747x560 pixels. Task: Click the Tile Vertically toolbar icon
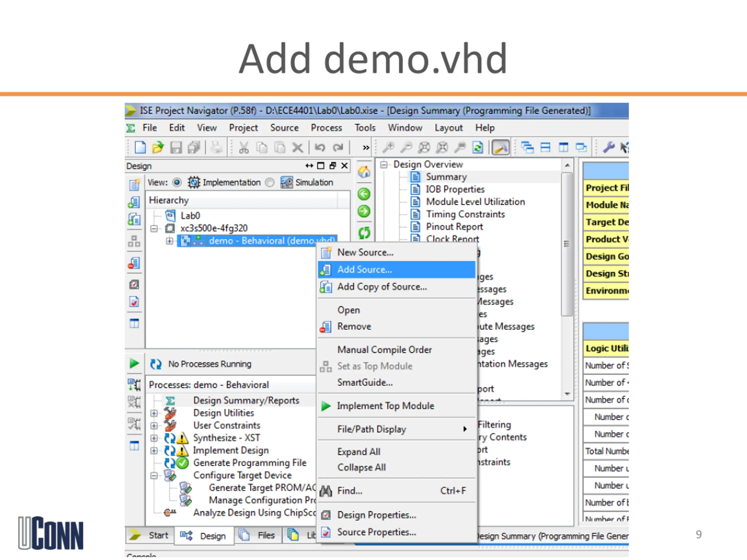pyautogui.click(x=563, y=148)
